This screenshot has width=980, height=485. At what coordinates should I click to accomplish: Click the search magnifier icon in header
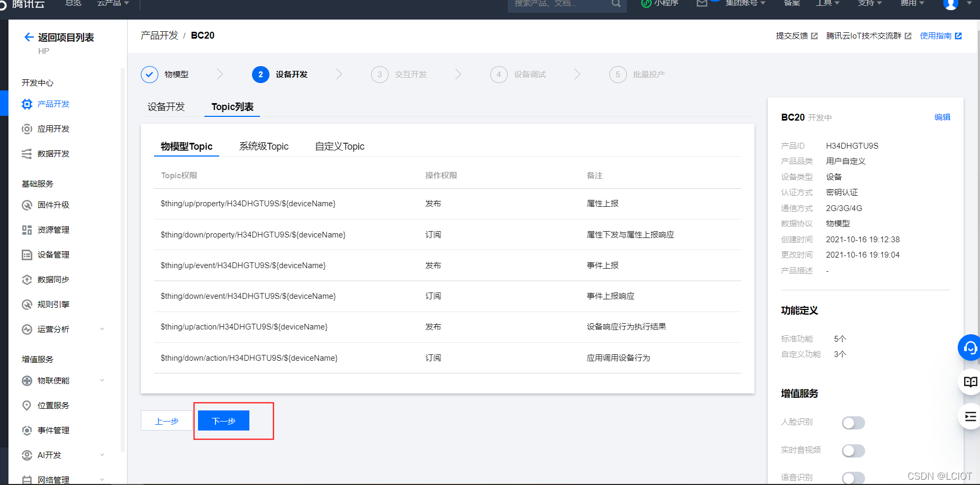pyautogui.click(x=616, y=3)
